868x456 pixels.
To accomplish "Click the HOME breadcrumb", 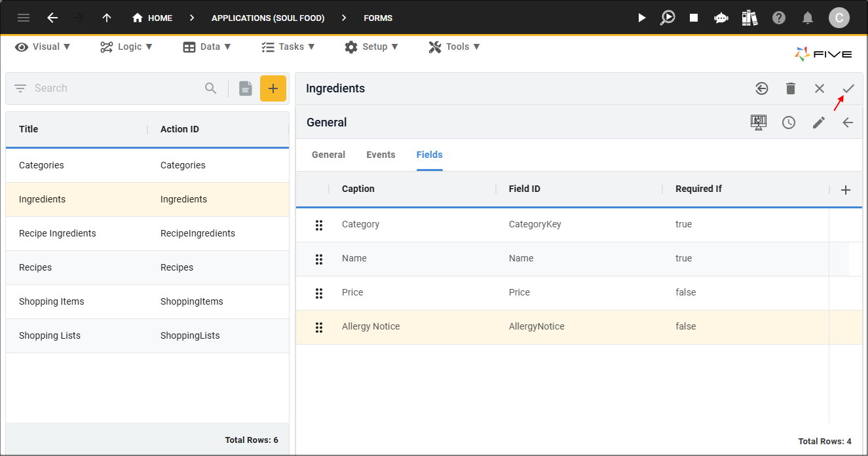I will tap(152, 18).
